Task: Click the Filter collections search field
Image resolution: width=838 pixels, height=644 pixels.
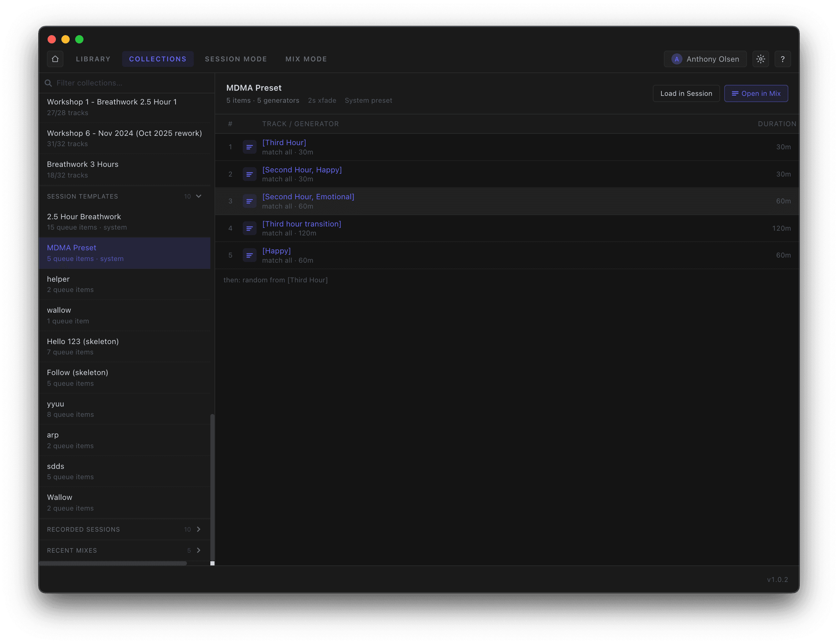Action: click(x=127, y=83)
